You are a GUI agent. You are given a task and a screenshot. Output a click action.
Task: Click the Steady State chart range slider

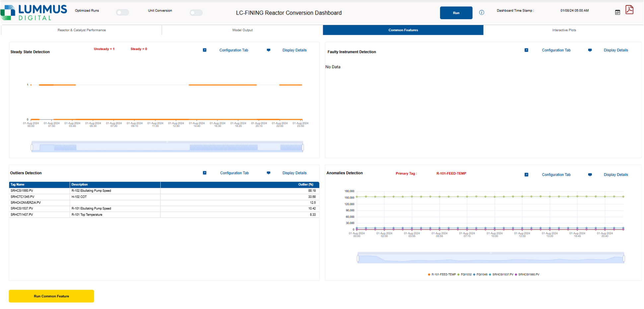coord(167,147)
